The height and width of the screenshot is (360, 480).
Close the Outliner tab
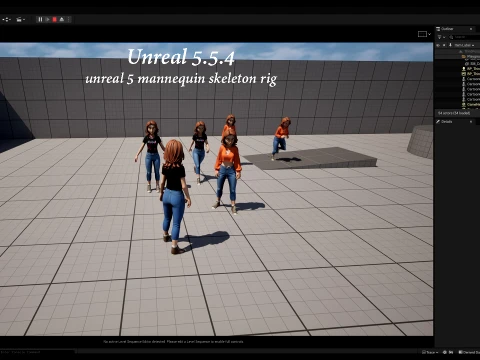coord(471,29)
